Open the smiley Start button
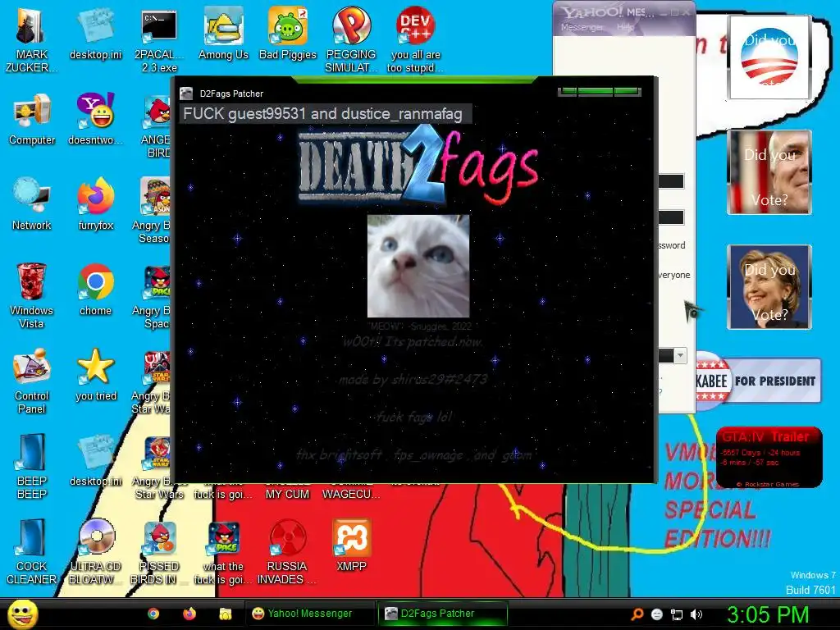Viewport: 840px width, 630px height. click(22, 614)
